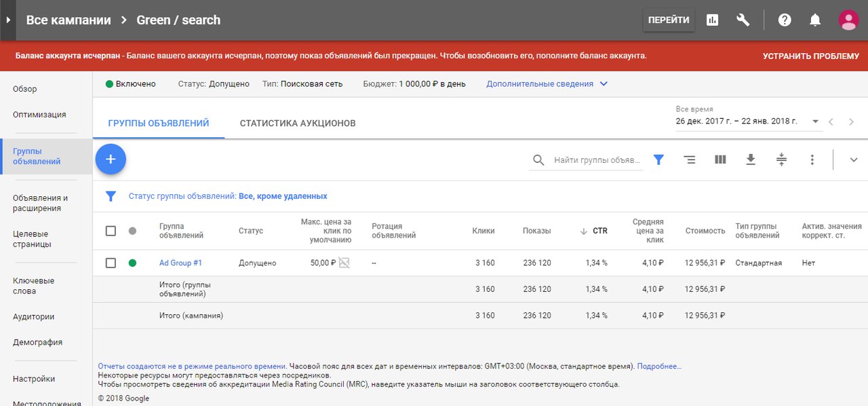
Task: Click the blue plus button to add ad group
Action: point(111,160)
